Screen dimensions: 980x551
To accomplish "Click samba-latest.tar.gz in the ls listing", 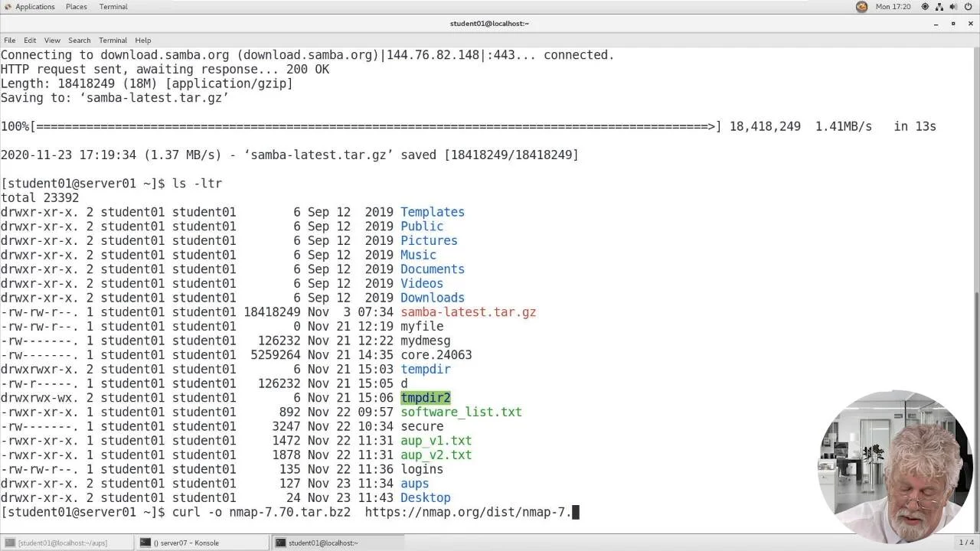I will (x=468, y=312).
